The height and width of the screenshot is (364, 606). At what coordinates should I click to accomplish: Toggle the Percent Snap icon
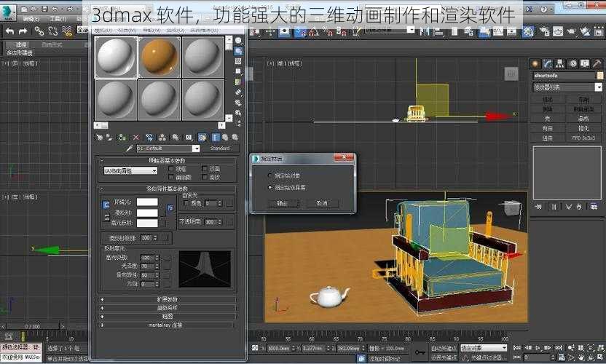point(328,32)
